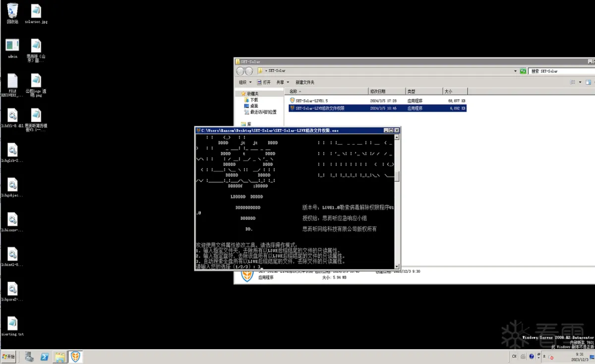
Task: Open the Recycle Bin desktop icon
Action: (x=12, y=13)
